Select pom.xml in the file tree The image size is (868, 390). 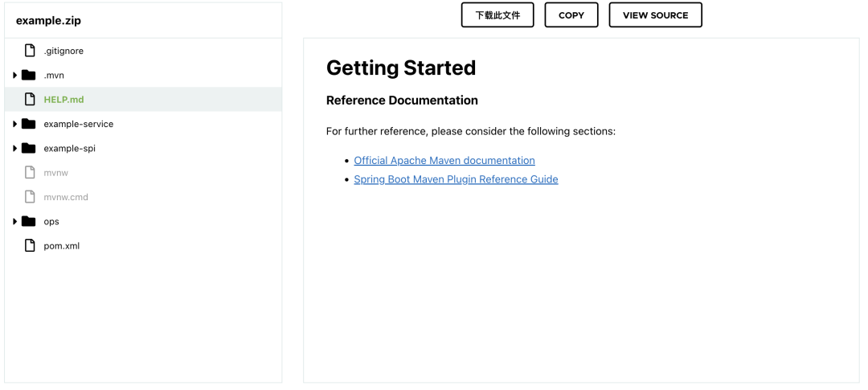(61, 246)
